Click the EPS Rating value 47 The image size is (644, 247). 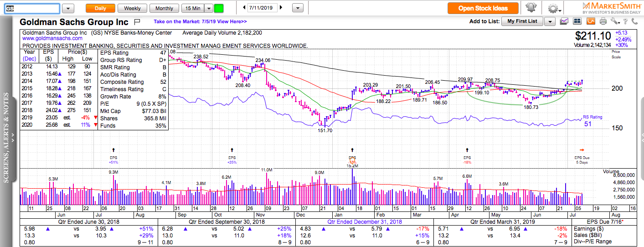click(x=163, y=53)
